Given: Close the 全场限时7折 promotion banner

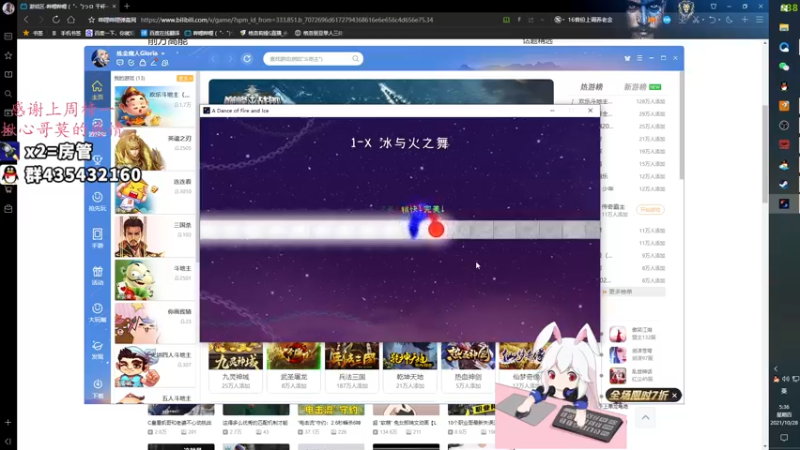Looking at the screenshot, I should click(x=674, y=395).
